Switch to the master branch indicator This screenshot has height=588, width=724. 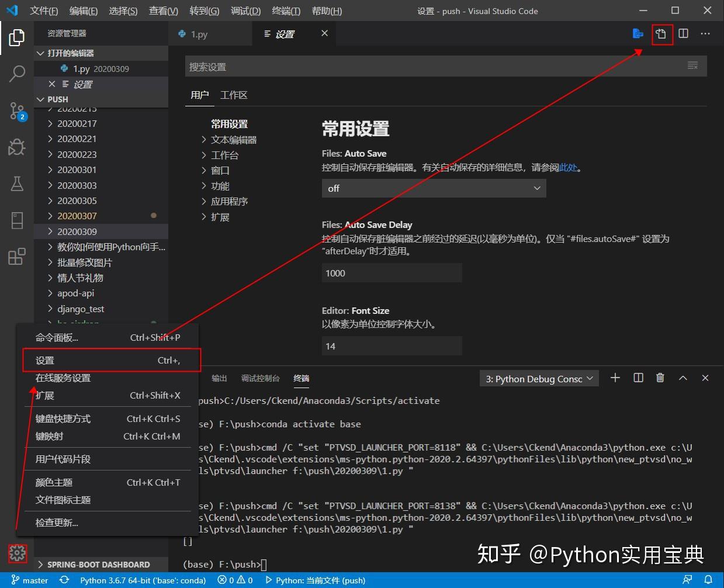click(29, 580)
